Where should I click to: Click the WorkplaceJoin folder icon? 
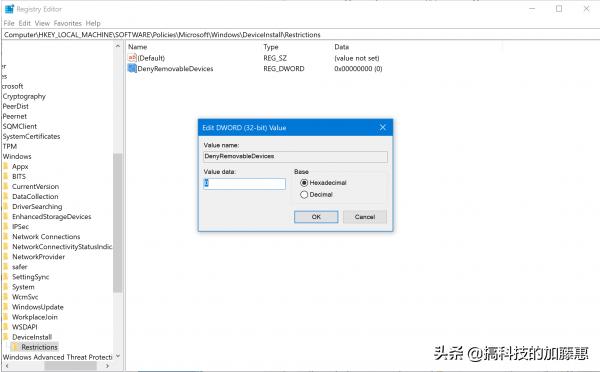[6, 317]
